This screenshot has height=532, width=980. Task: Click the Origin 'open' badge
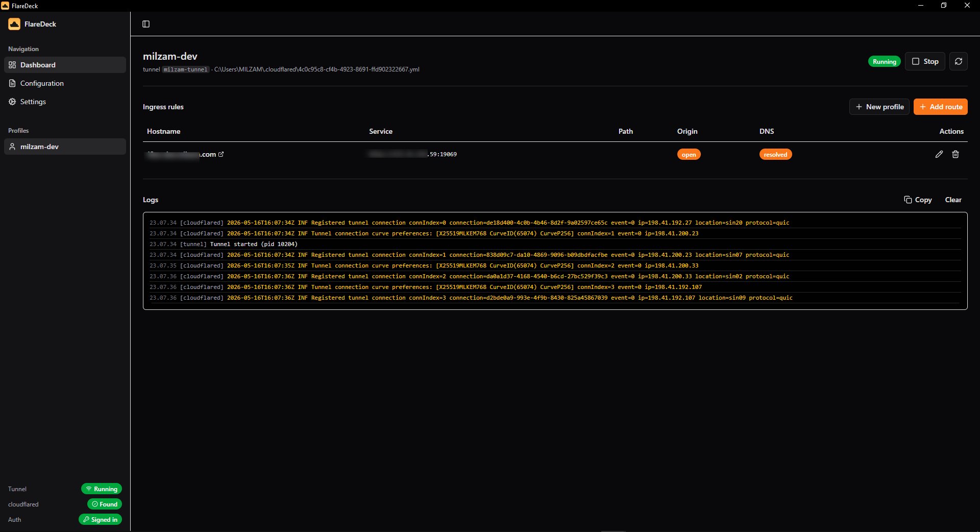[x=689, y=155]
